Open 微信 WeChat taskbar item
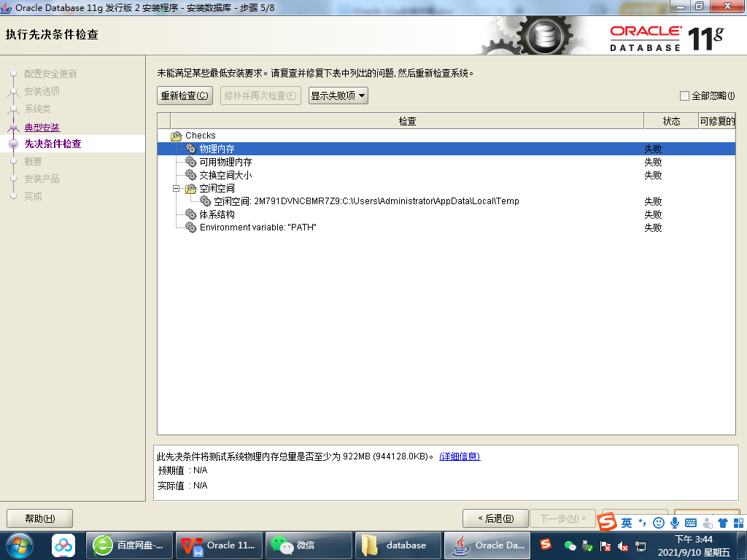This screenshot has width=747, height=560. click(309, 545)
